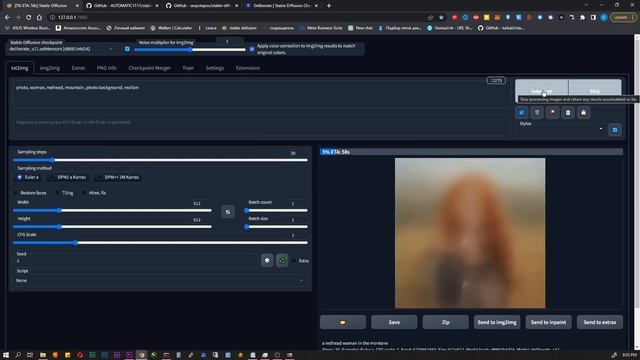Toggle Apply color correction to img2img checkbox
Viewport: 640px width, 360px height.
[x=252, y=49]
